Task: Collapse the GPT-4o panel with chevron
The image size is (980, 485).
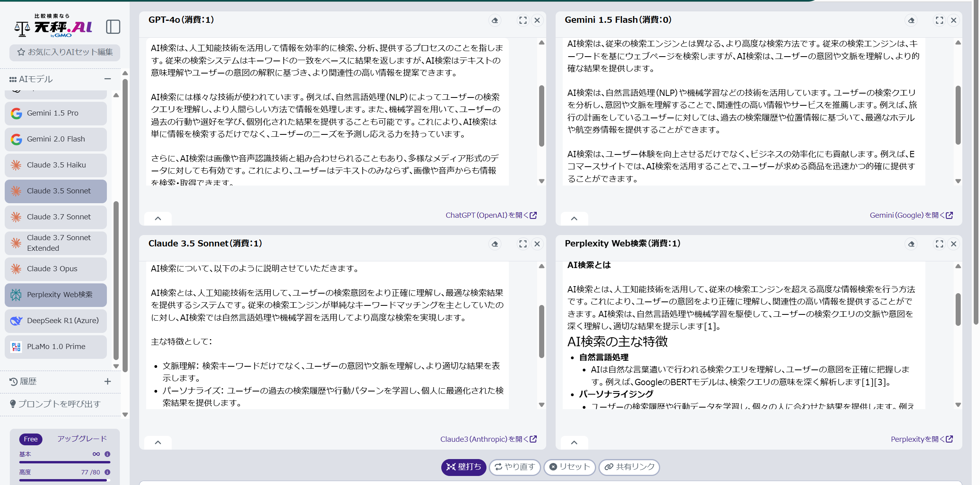Action: tap(158, 219)
